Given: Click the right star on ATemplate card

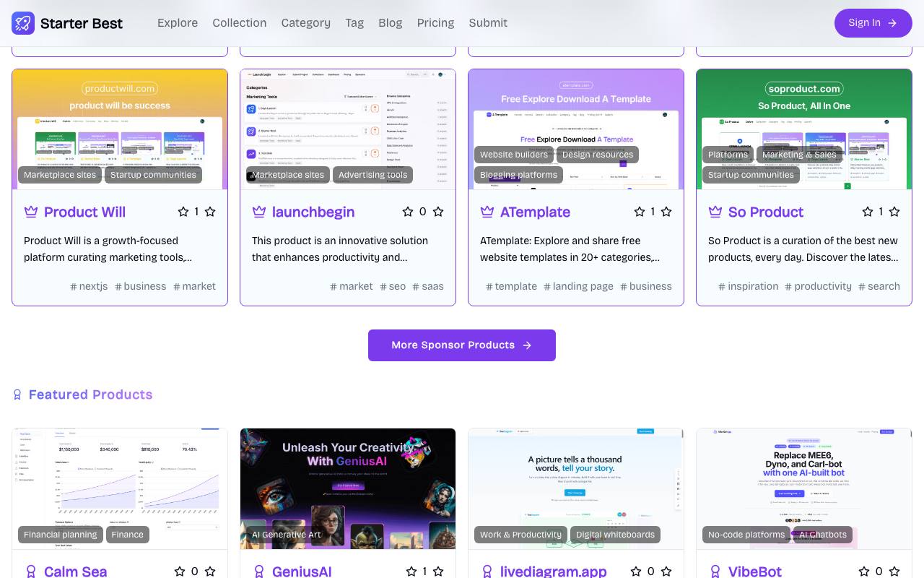Looking at the screenshot, I should 666,212.
